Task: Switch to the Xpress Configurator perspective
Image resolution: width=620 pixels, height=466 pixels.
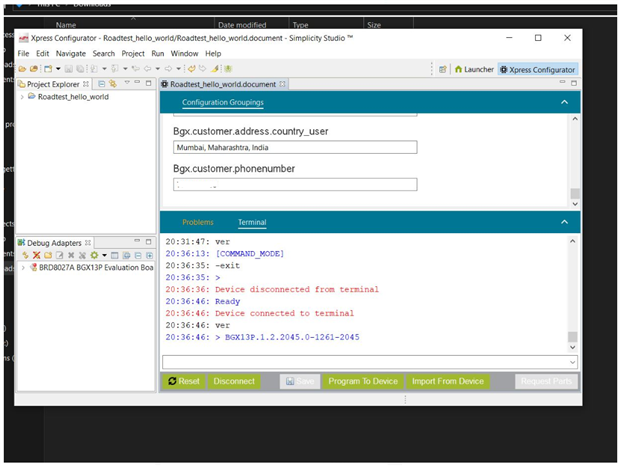Action: click(x=538, y=69)
